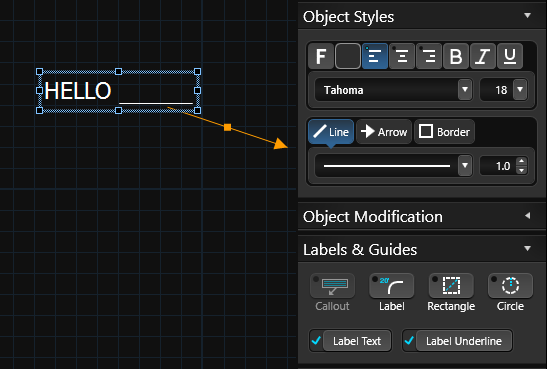Toggle italic formatting
This screenshot has width=547, height=369.
point(483,56)
